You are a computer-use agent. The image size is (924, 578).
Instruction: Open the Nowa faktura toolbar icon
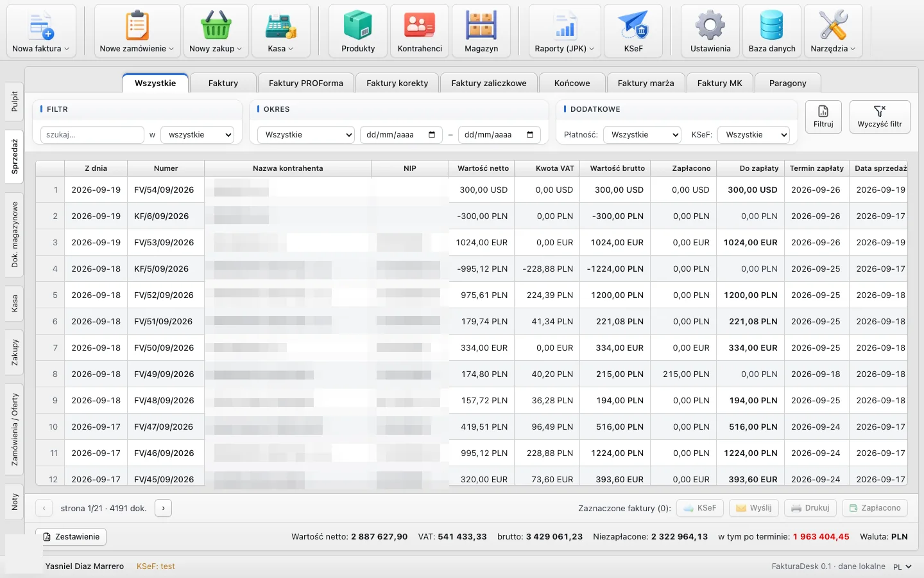(41, 31)
